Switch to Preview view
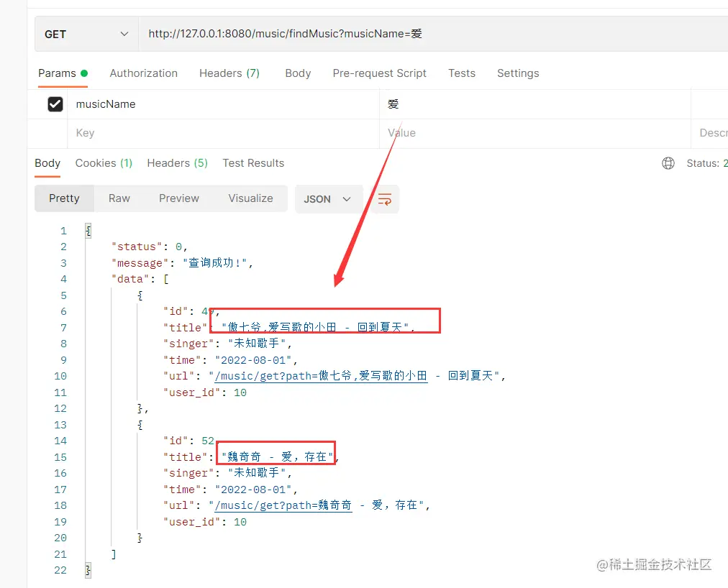Viewport: 728px width, 588px height. 178,198
